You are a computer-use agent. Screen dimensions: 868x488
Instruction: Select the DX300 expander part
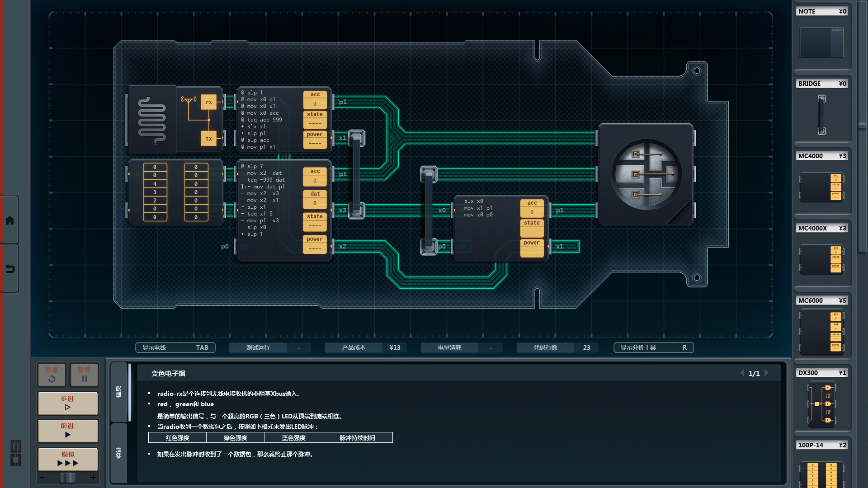click(x=821, y=404)
